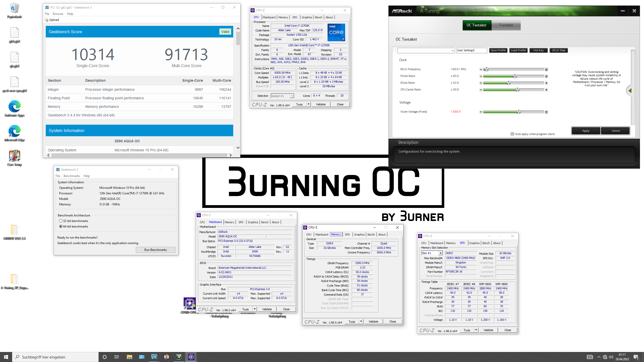Click the clock in the system tray
Image resolution: width=644 pixels, height=362 pixels.
622,357
